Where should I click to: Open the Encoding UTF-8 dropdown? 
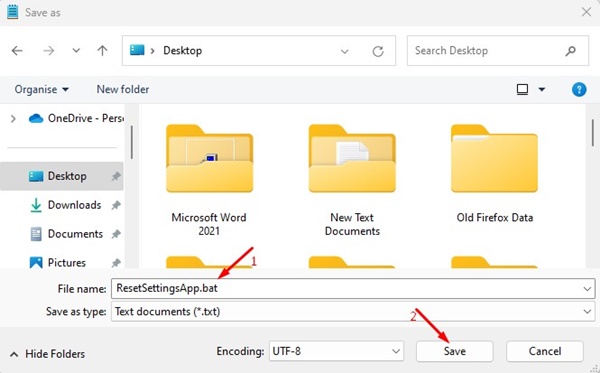(336, 351)
